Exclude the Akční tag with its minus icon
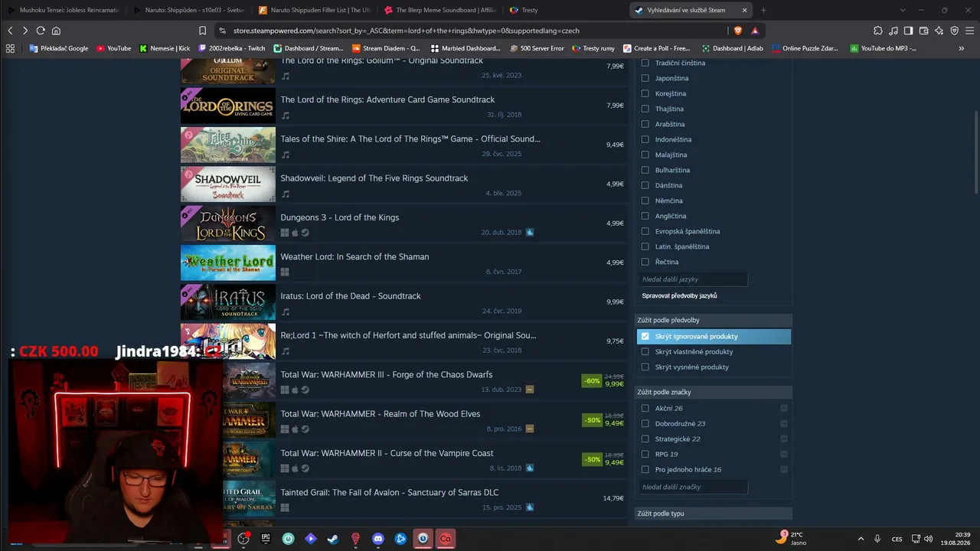Viewport: 980px width, 551px height. 784,408
